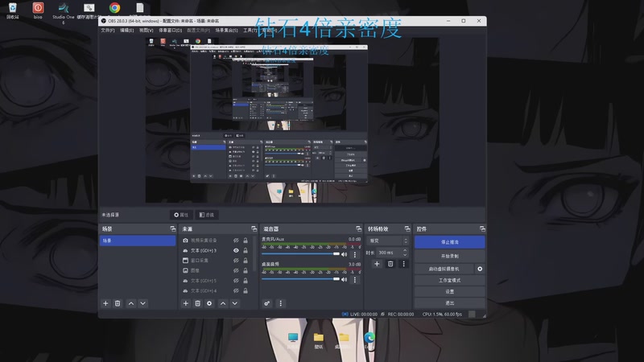Open source properties gear in sources toolbar
This screenshot has height=362, width=644.
coord(209,303)
